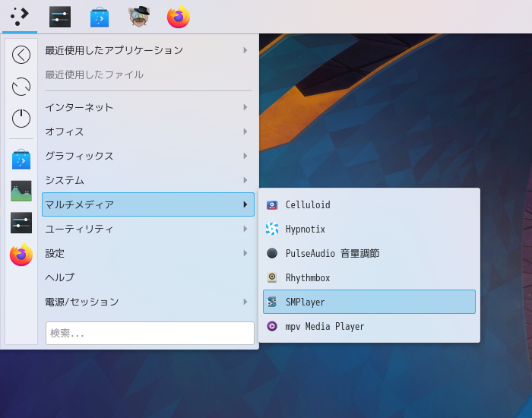Open the ユーティリティ category

[148, 229]
